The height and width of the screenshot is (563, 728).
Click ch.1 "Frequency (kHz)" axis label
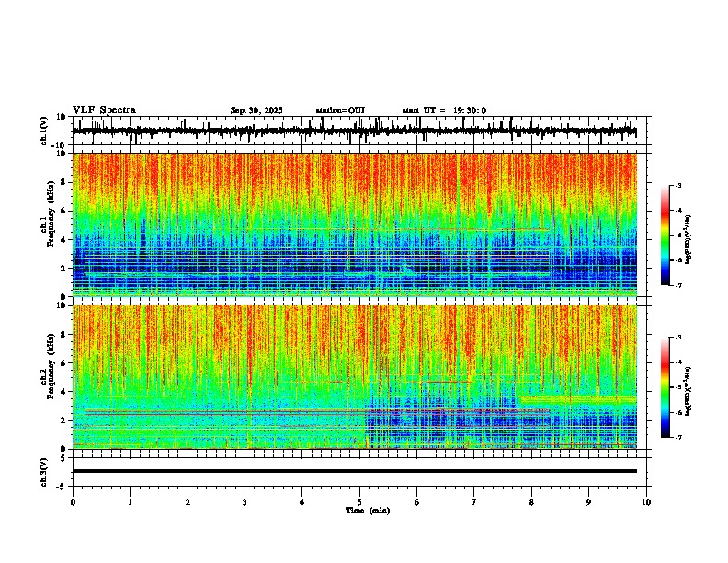51,213
